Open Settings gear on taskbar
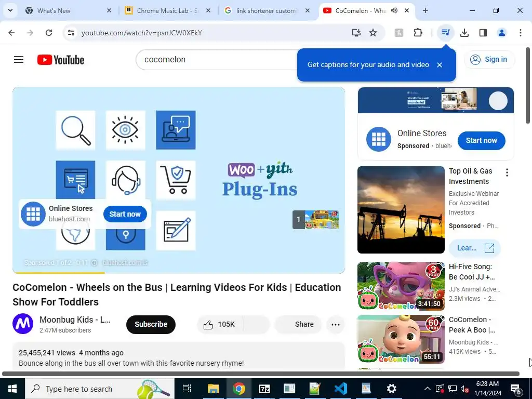The image size is (532, 399). pos(392,389)
